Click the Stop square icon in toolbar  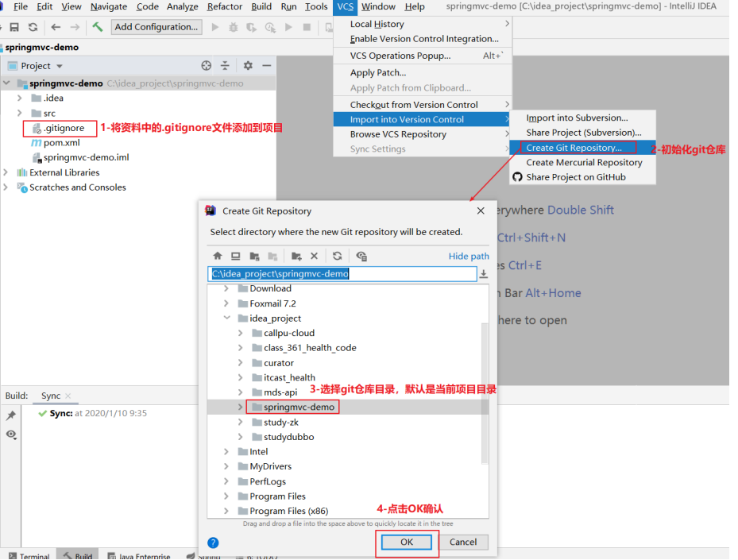307,27
